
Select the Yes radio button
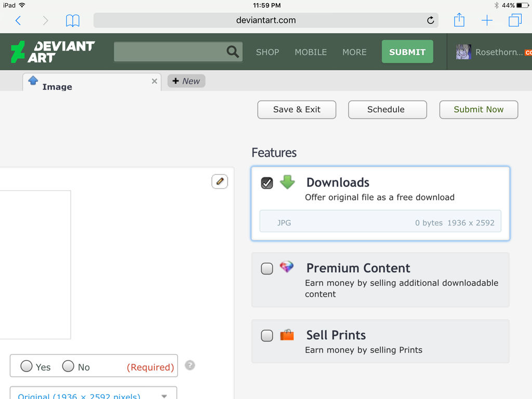click(26, 366)
